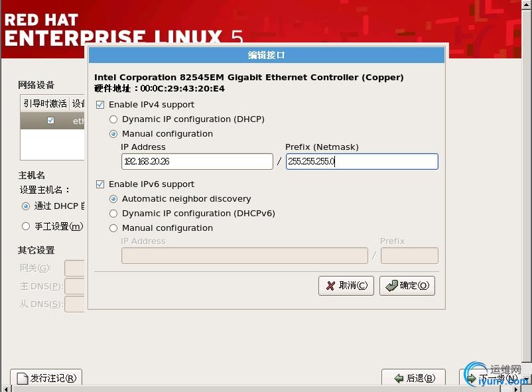This screenshot has height=392, width=532.
Task: Click the 引导时激活 column header
Action: coord(45,103)
